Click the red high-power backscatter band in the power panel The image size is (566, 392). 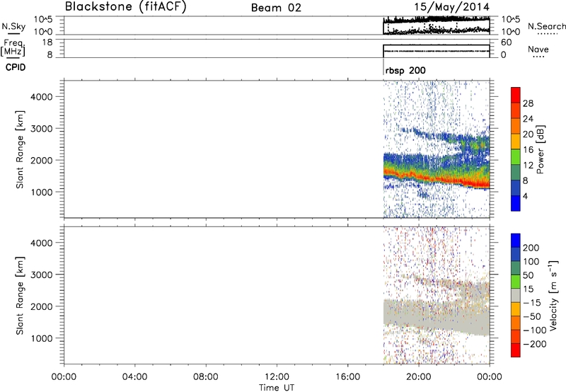click(437, 178)
